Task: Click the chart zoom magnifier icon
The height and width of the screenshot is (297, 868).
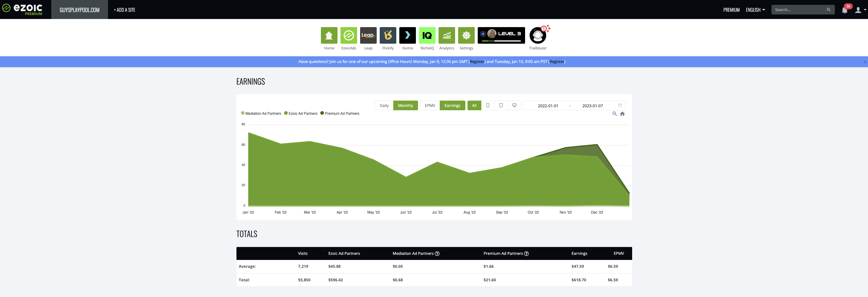Action: click(614, 114)
